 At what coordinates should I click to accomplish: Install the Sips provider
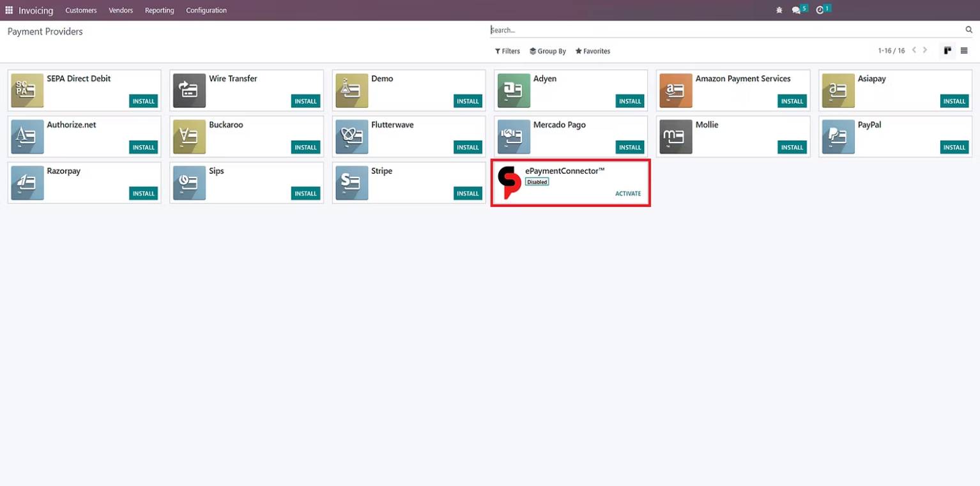(x=305, y=193)
